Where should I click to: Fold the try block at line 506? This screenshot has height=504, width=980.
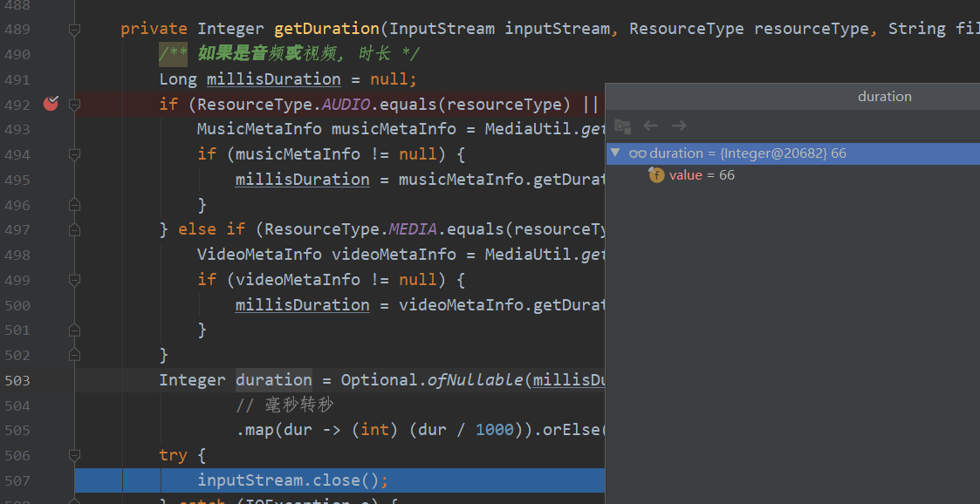pyautogui.click(x=74, y=455)
